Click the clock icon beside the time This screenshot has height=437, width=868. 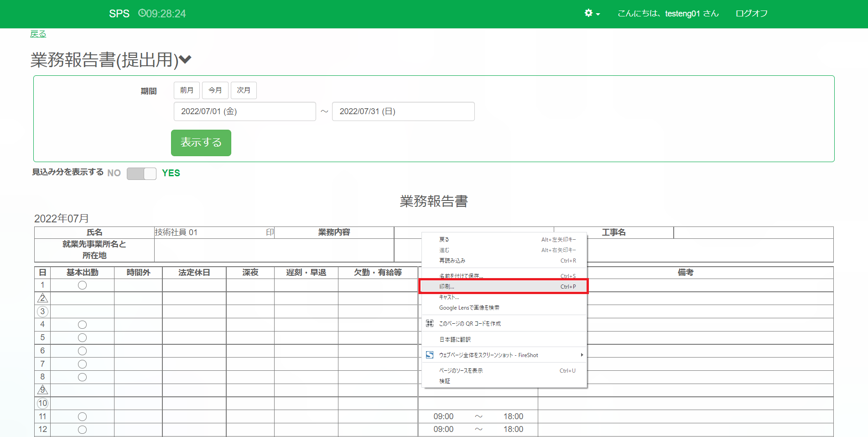142,13
